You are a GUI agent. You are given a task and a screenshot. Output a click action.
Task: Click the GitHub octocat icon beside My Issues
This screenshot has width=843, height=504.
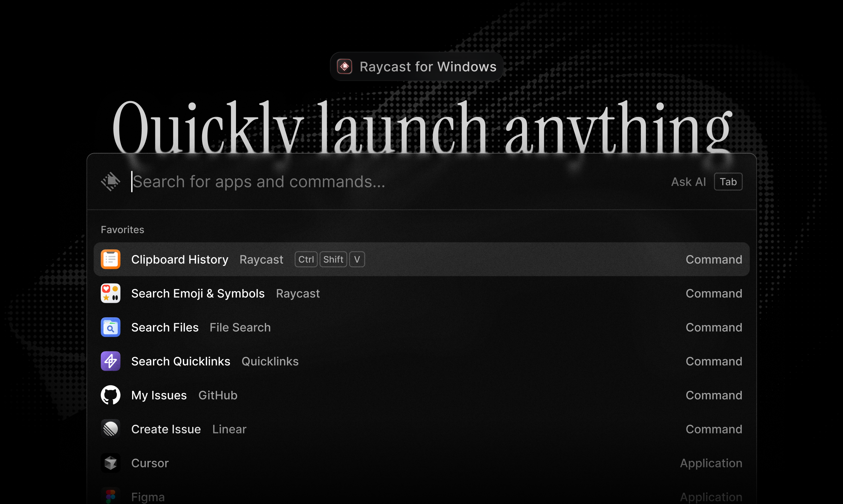click(x=111, y=395)
